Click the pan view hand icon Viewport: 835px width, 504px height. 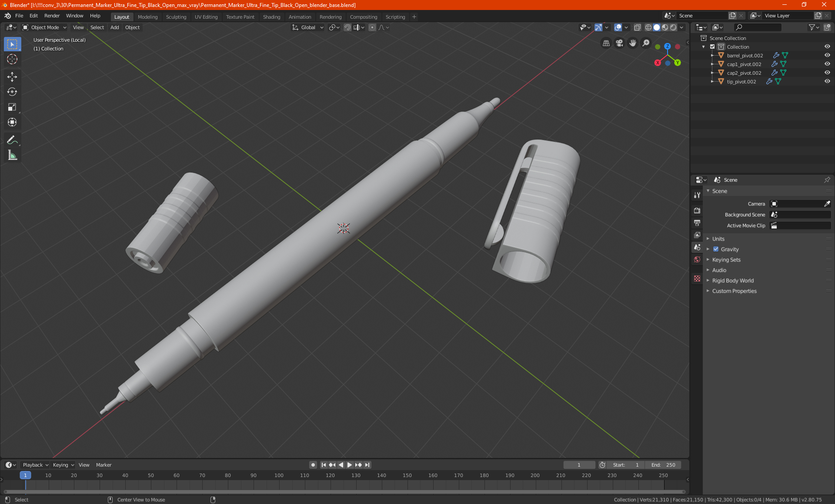point(633,43)
